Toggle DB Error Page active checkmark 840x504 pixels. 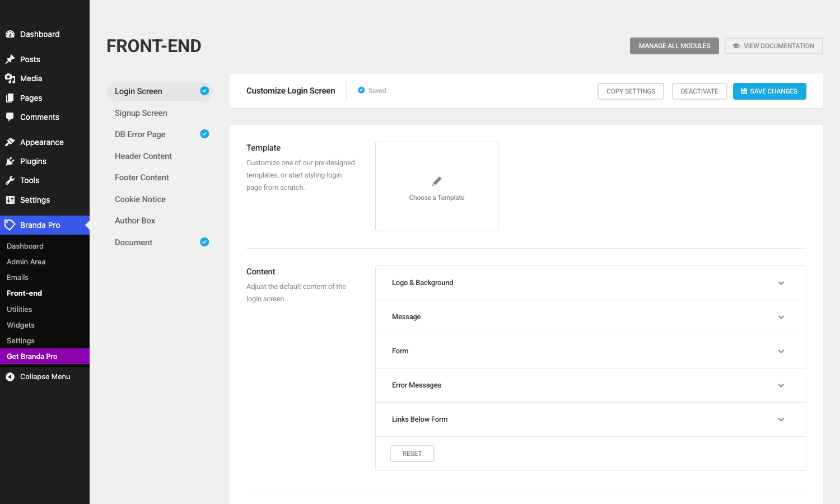[x=204, y=134]
